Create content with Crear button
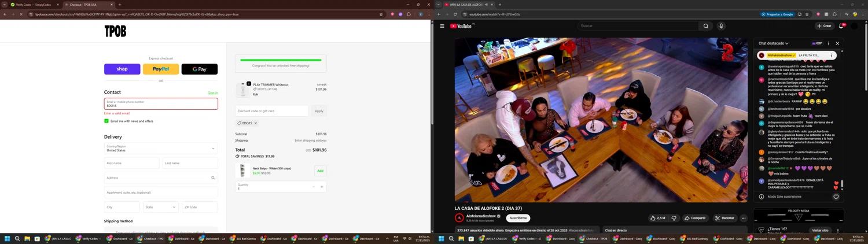Image resolution: width=868 pixels, height=244 pixels. 824,26
